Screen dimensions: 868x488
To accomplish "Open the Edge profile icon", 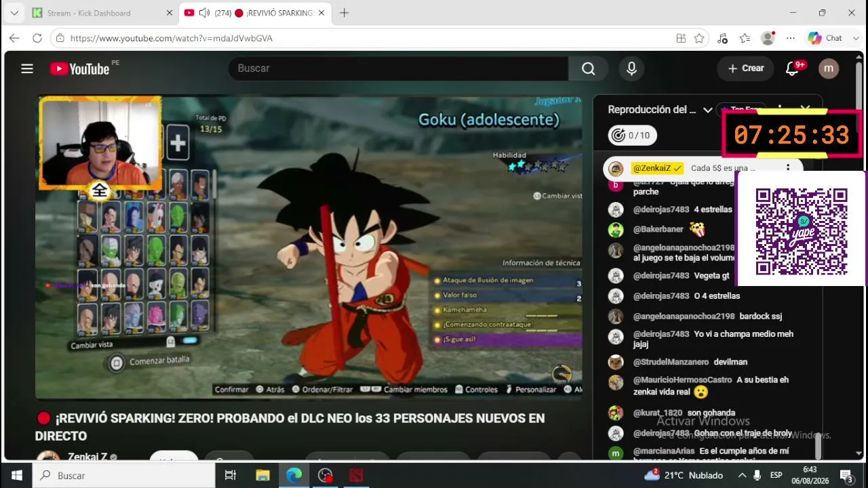I will (768, 39).
